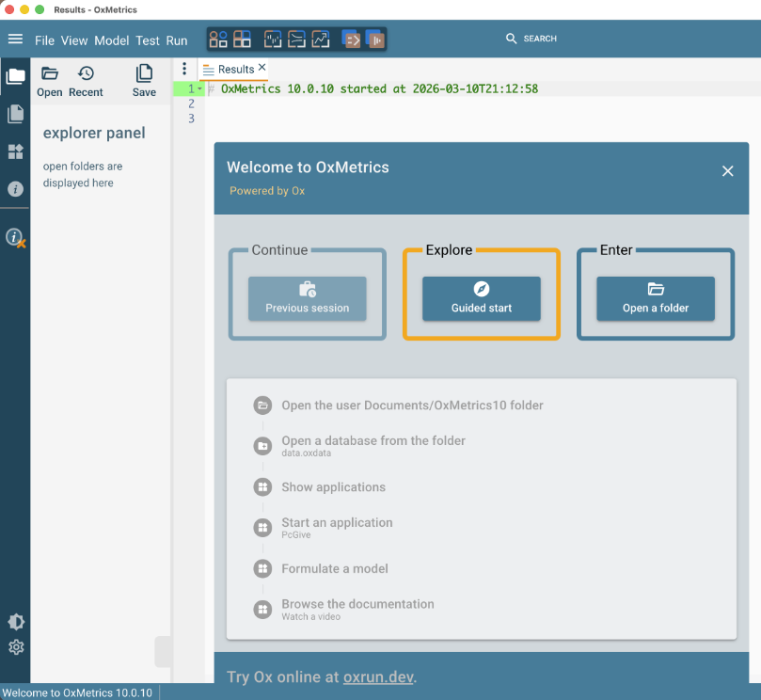Open the Test menu
The image size is (761, 700).
(x=148, y=40)
